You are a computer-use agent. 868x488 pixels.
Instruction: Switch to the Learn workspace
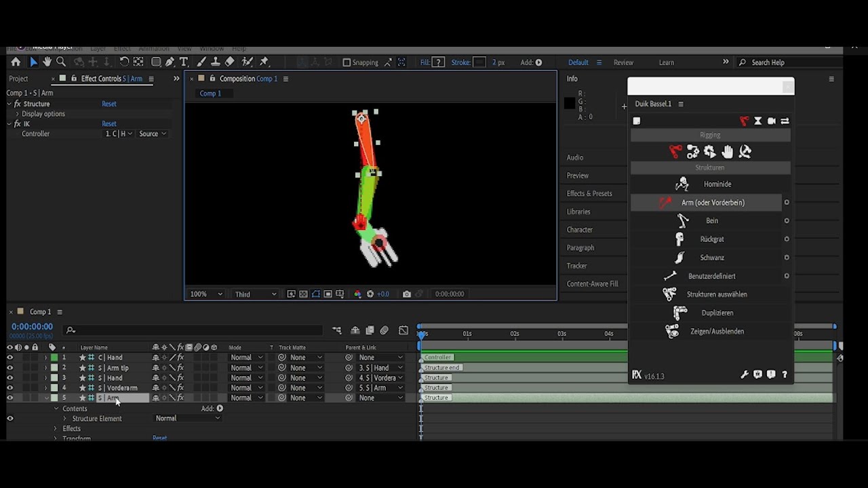coord(667,62)
